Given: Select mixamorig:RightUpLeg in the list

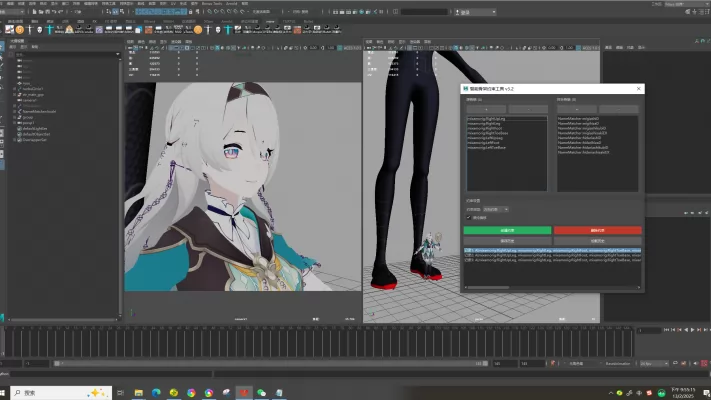Looking at the screenshot, I should pos(486,119).
